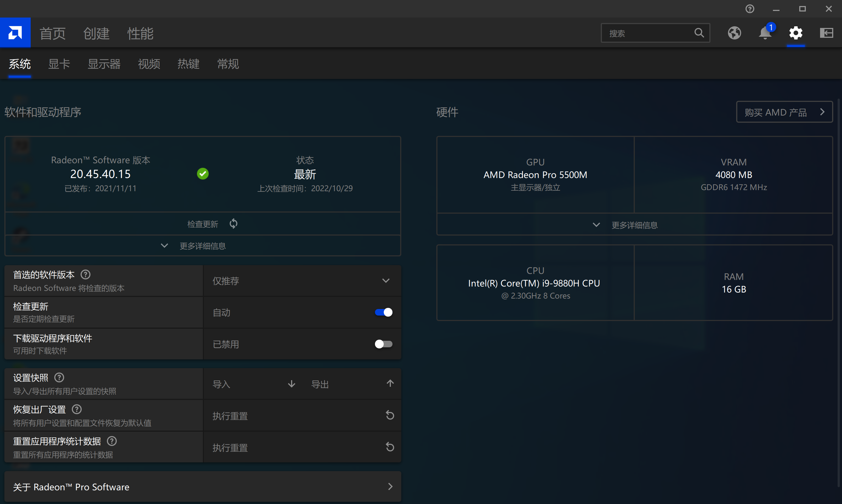Click the AMD logo home icon
This screenshot has height=504, width=842.
tap(15, 33)
